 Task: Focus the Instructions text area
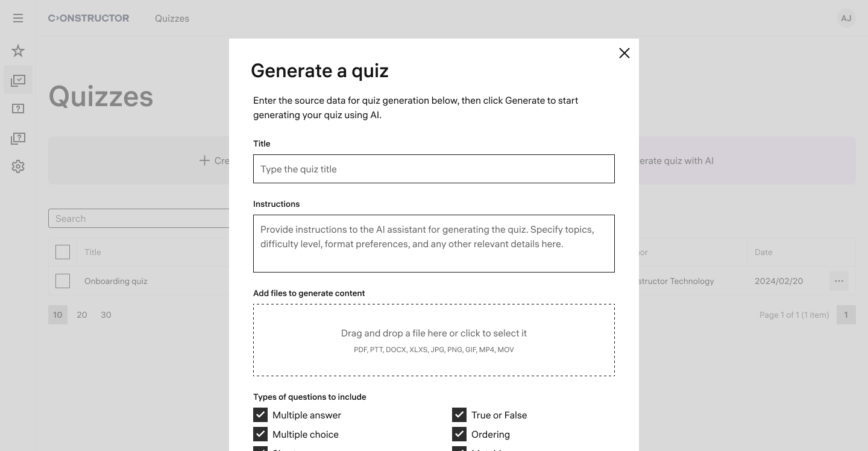[434, 244]
